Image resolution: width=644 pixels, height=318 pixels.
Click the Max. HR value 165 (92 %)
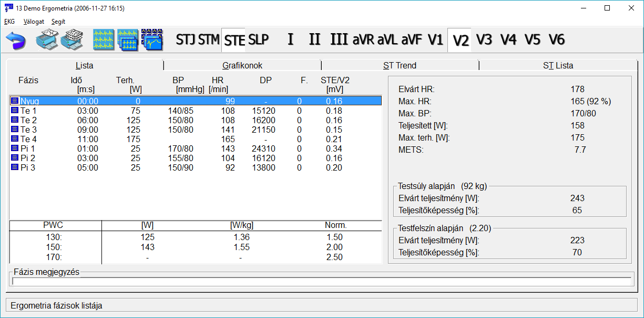(590, 101)
